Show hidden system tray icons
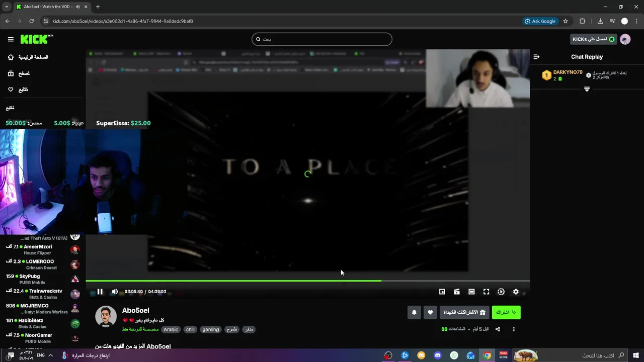Screen dimensions: 644x362 50,355
